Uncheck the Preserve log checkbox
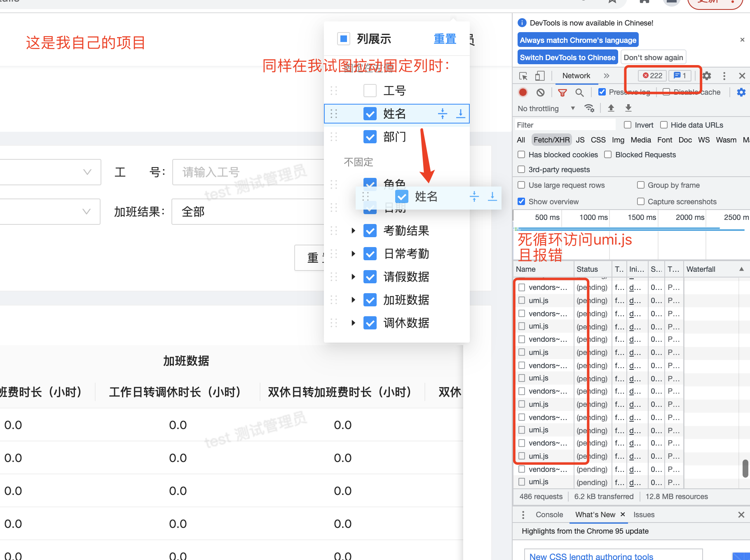 point(602,92)
